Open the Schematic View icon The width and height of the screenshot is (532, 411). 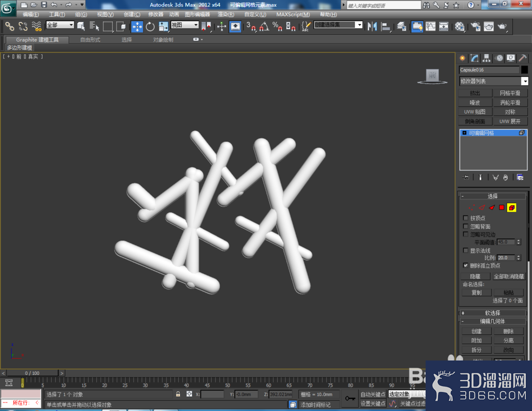coord(444,26)
